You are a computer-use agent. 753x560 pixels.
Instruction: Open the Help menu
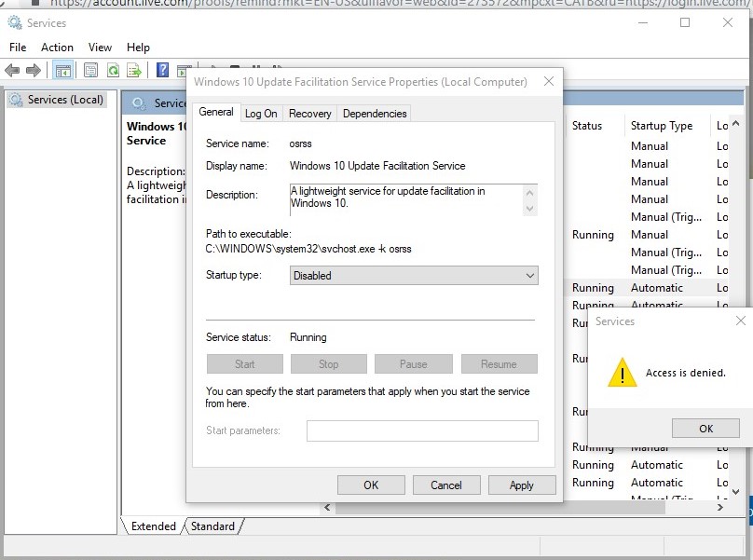click(x=138, y=48)
